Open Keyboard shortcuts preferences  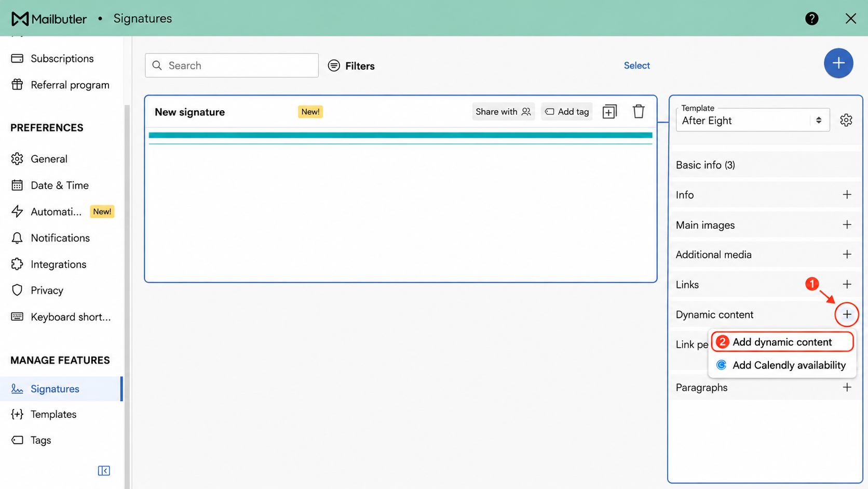[x=61, y=317]
